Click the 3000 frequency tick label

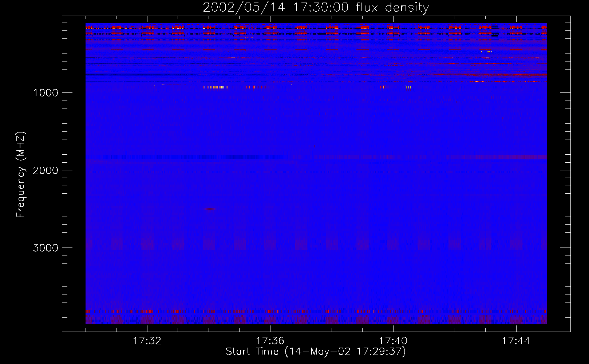[46, 248]
